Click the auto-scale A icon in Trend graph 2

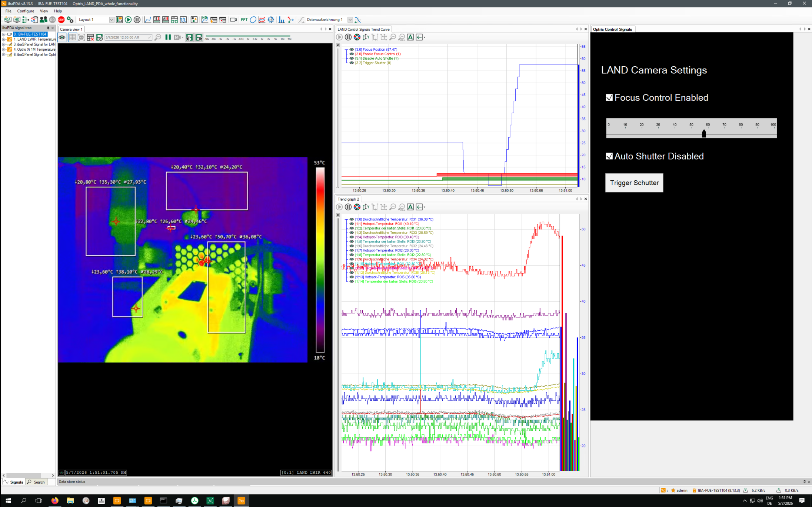point(410,207)
